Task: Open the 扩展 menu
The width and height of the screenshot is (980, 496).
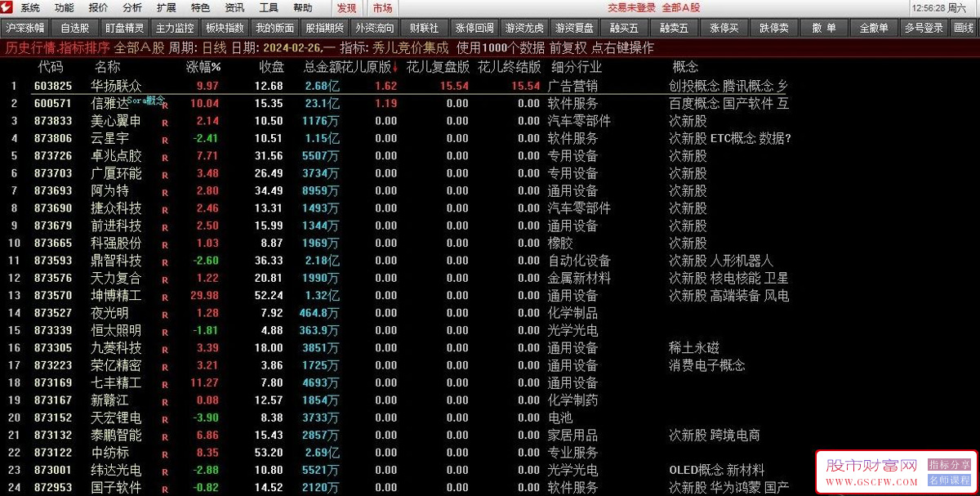Action: 166,7
